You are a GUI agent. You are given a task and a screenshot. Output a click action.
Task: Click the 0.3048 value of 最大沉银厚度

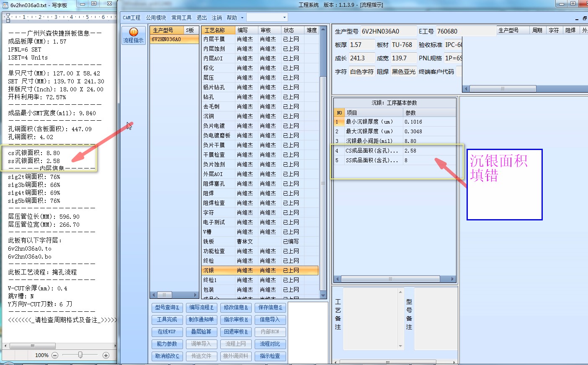coord(429,131)
